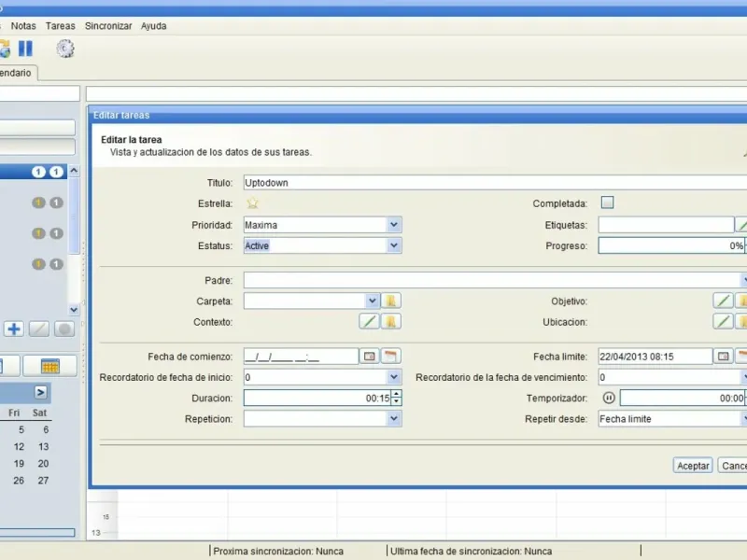
Task: Click the blue plus add icon
Action: tap(14, 329)
